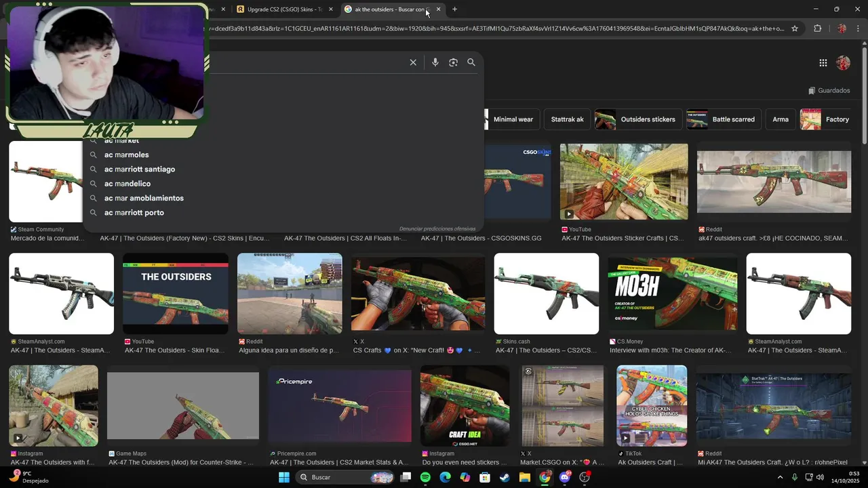Open CRAFT IDEA Instagram thumbnail
The height and width of the screenshot is (488, 868).
coord(465,407)
